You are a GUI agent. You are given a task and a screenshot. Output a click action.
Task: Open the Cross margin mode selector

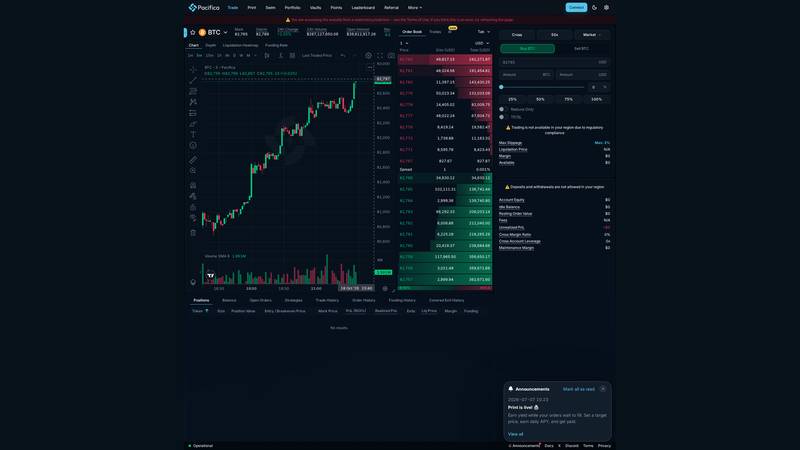[517, 35]
